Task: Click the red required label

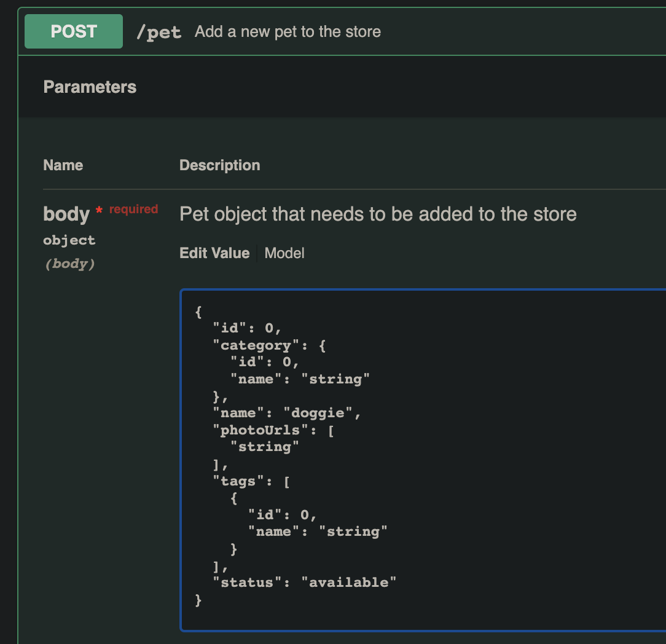Action: point(133,210)
